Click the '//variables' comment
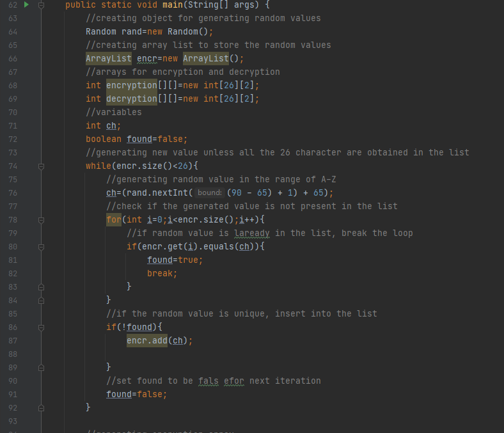504x433 pixels. point(113,112)
